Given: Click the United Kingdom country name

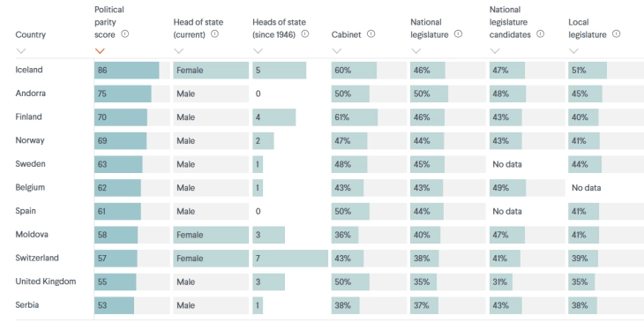Looking at the screenshot, I should (46, 282).
